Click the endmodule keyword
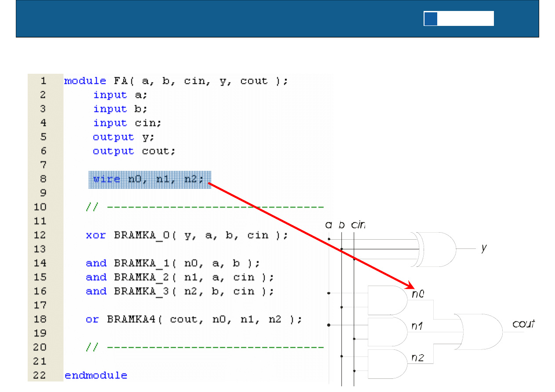 pos(95,376)
